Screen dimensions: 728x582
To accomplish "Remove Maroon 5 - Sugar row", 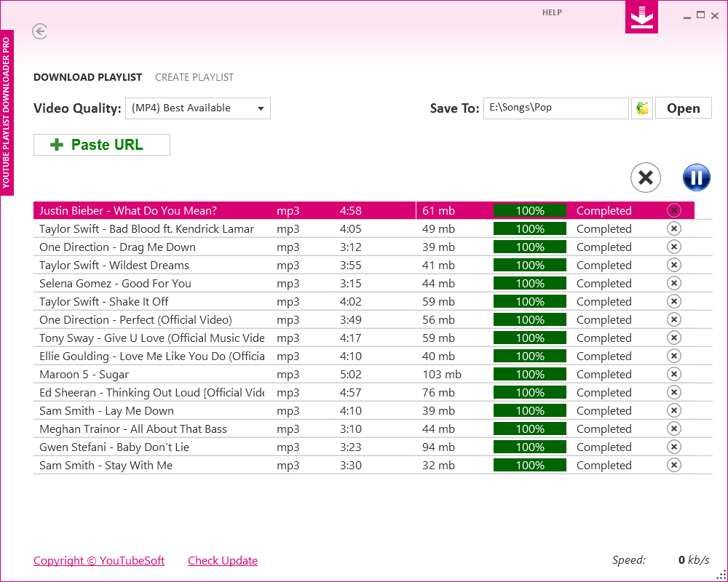I will (x=673, y=374).
